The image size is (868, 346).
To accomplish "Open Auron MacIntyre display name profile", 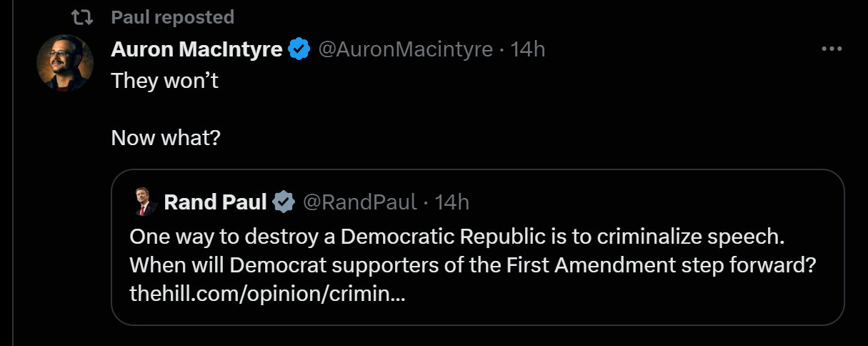I will coord(196,49).
